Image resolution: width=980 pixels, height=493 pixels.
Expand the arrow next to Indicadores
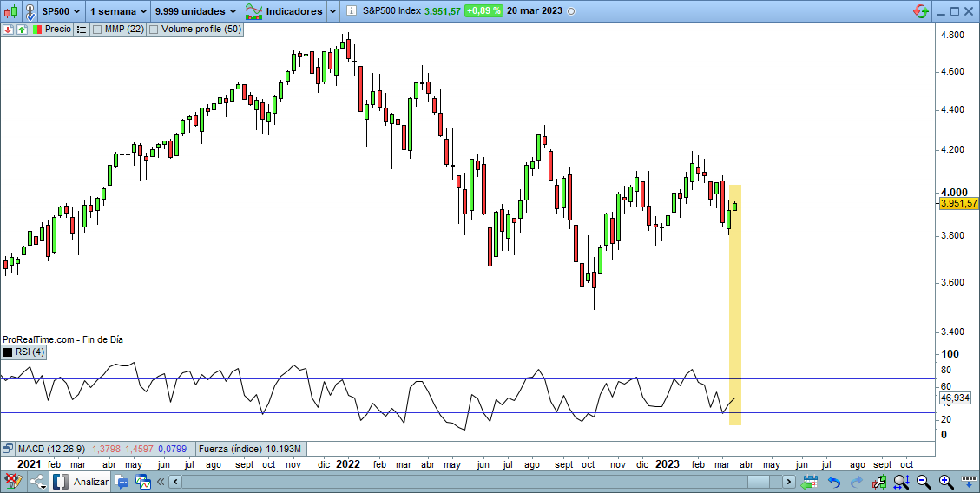332,10
